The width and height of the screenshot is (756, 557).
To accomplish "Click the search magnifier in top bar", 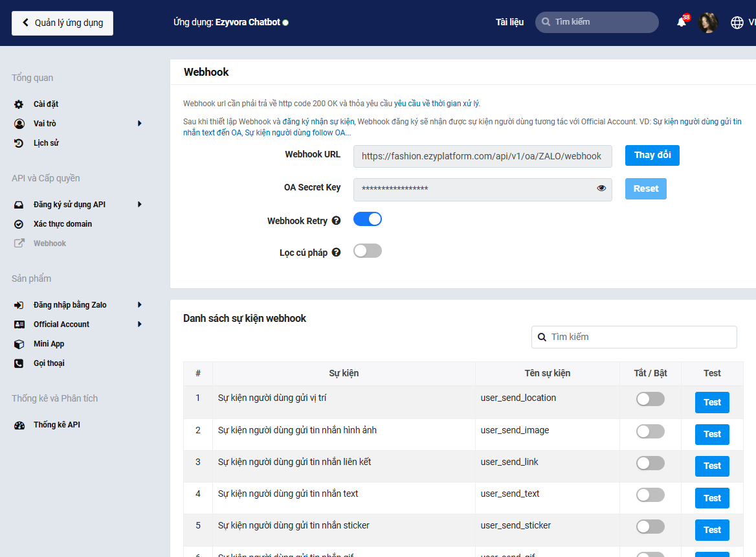I will point(546,22).
